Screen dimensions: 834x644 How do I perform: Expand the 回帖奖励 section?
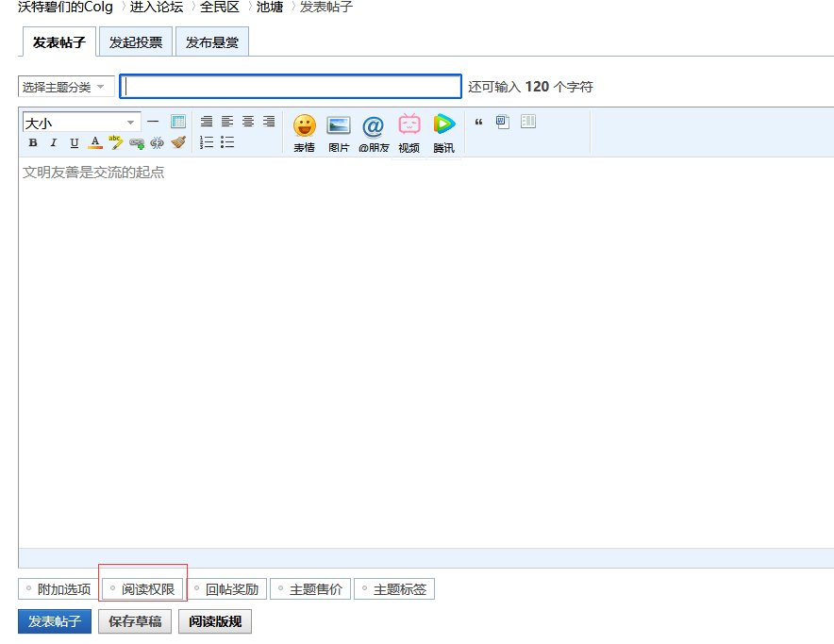226,589
